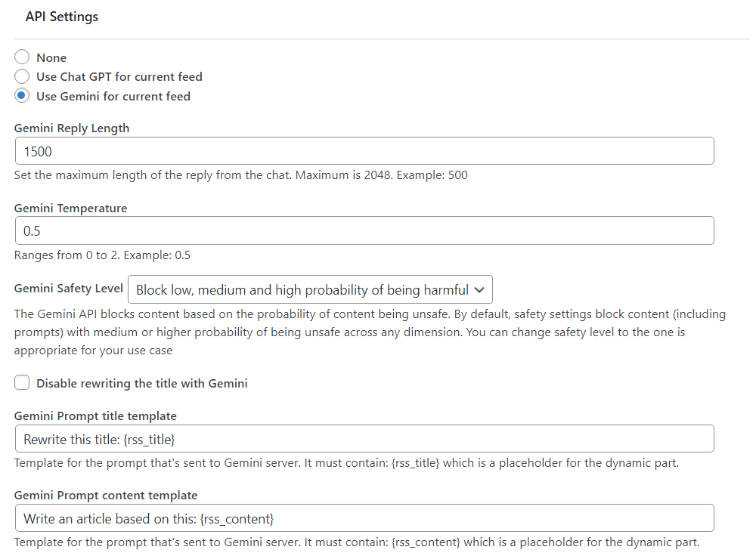
Task: Select the "None" radio button
Action: [23, 57]
